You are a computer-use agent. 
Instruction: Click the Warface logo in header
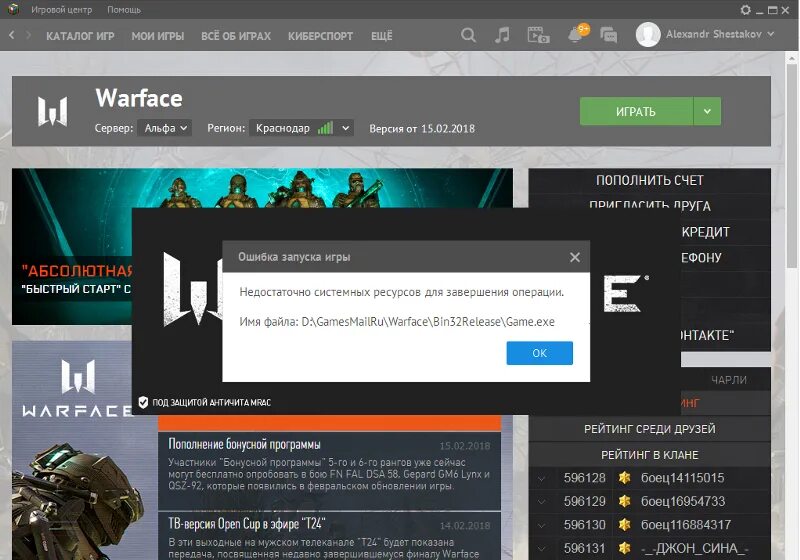[x=53, y=111]
